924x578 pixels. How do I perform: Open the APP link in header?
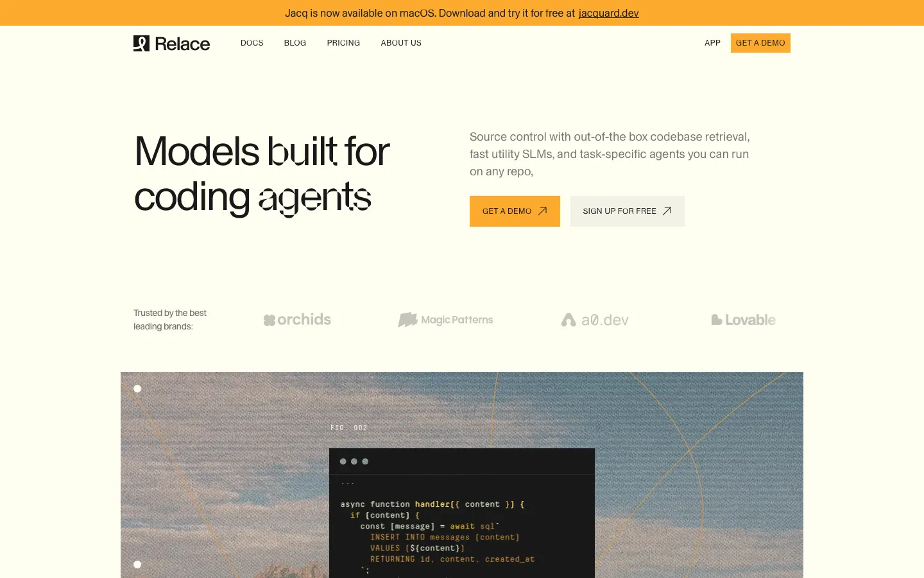(712, 43)
